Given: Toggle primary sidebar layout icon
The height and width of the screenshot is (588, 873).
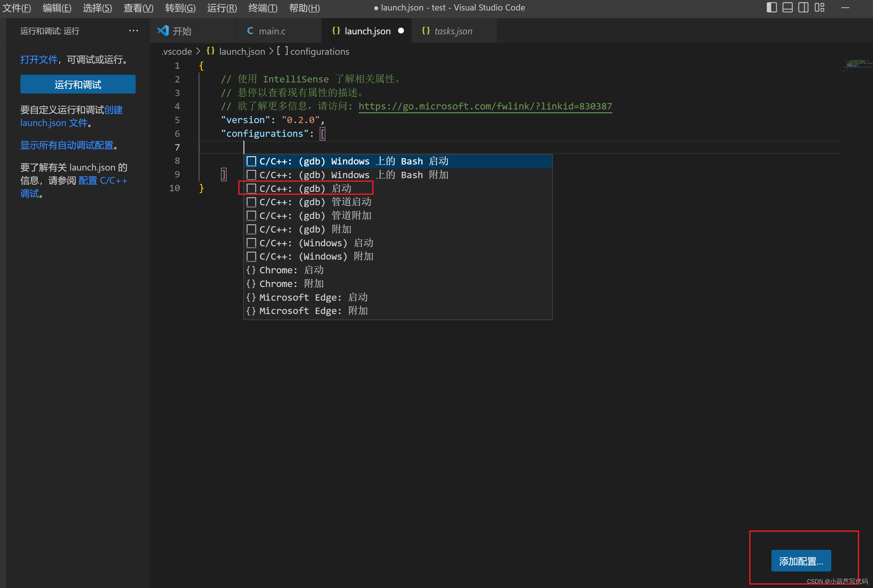Looking at the screenshot, I should pos(771,8).
